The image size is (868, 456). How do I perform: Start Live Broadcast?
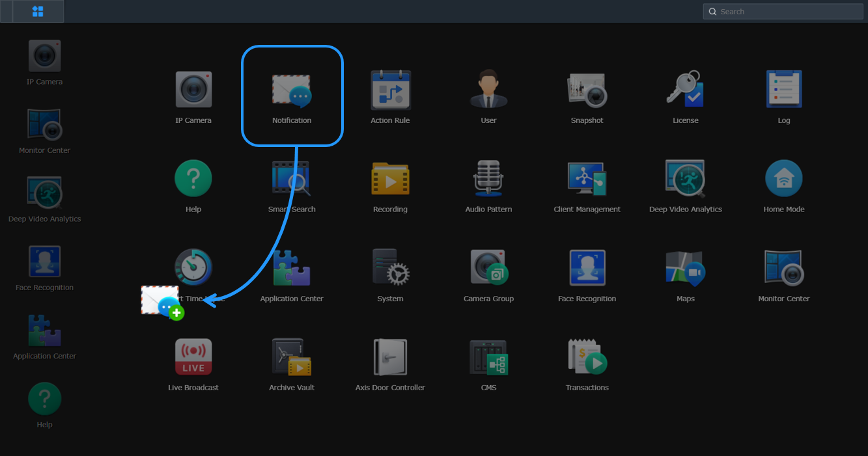point(193,356)
